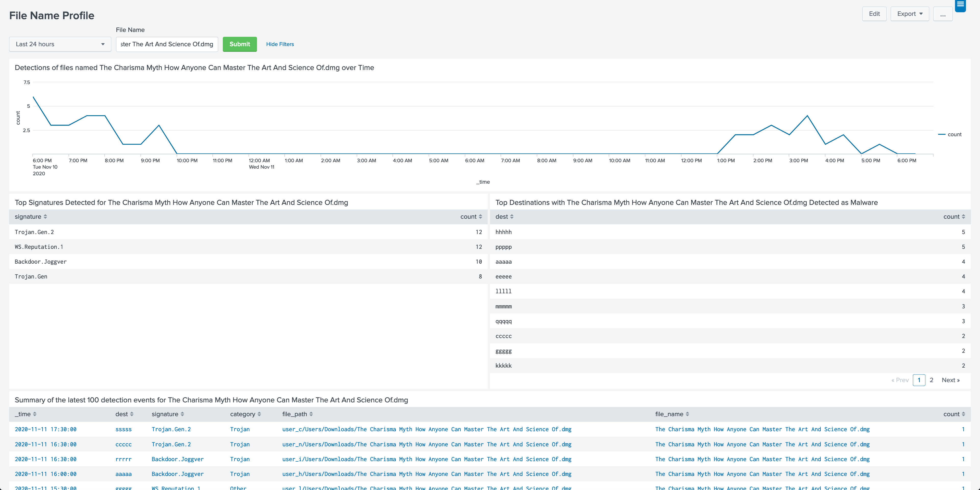Viewport: 980px width, 490px height.
Task: Sort _time column in Summary table
Action: [26, 414]
